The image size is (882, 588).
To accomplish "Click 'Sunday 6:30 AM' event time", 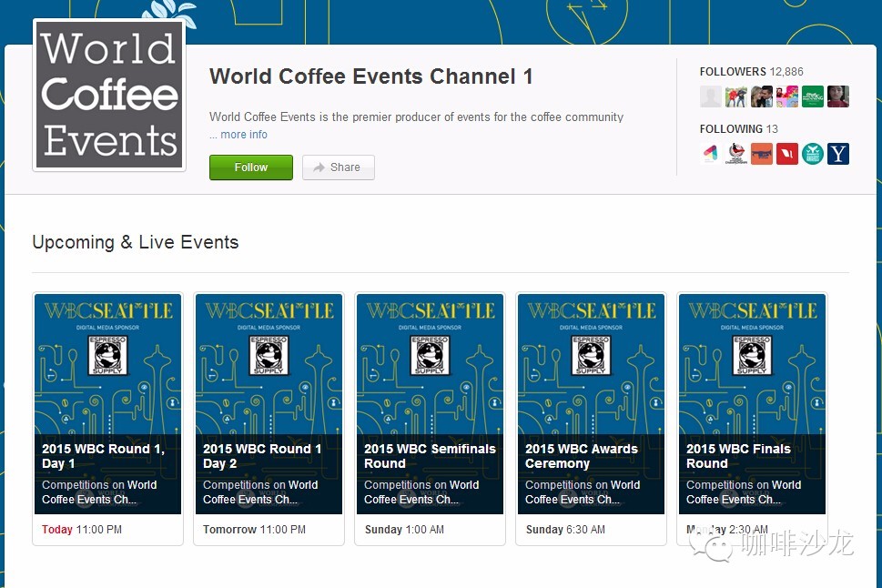I will point(565,530).
